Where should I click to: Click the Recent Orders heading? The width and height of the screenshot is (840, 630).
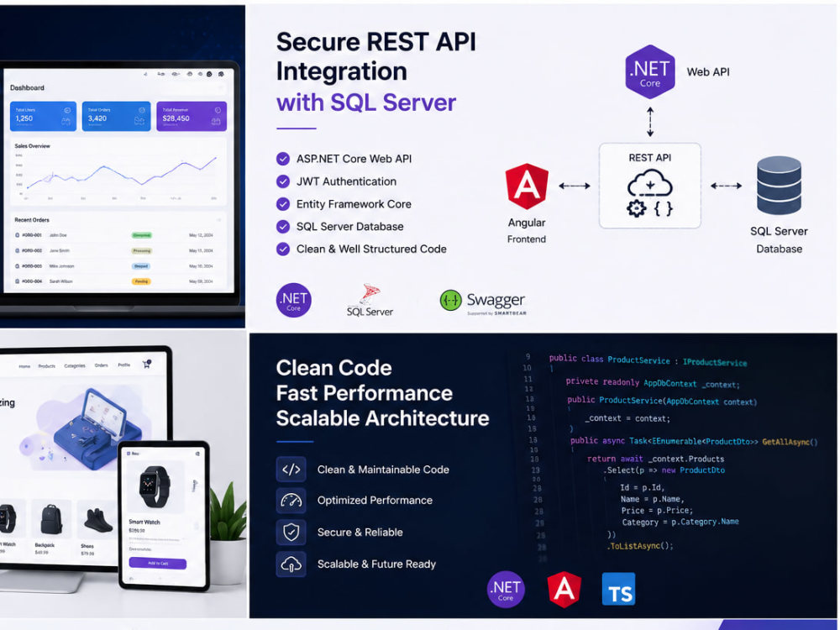click(32, 219)
